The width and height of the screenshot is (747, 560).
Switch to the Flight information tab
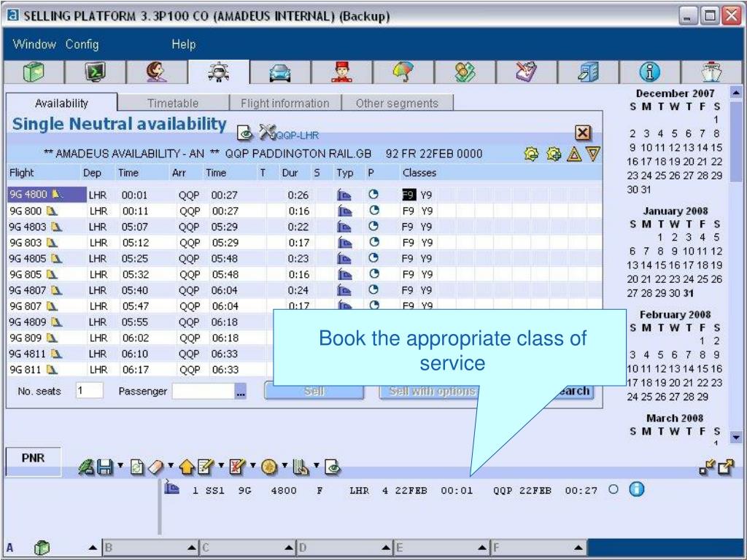coord(285,104)
